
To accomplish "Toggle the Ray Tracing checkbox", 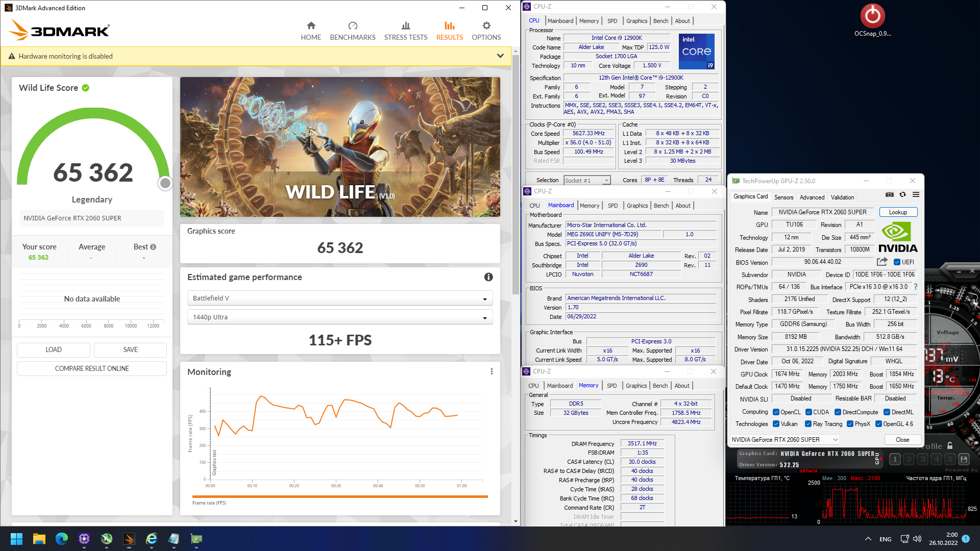I will point(808,424).
